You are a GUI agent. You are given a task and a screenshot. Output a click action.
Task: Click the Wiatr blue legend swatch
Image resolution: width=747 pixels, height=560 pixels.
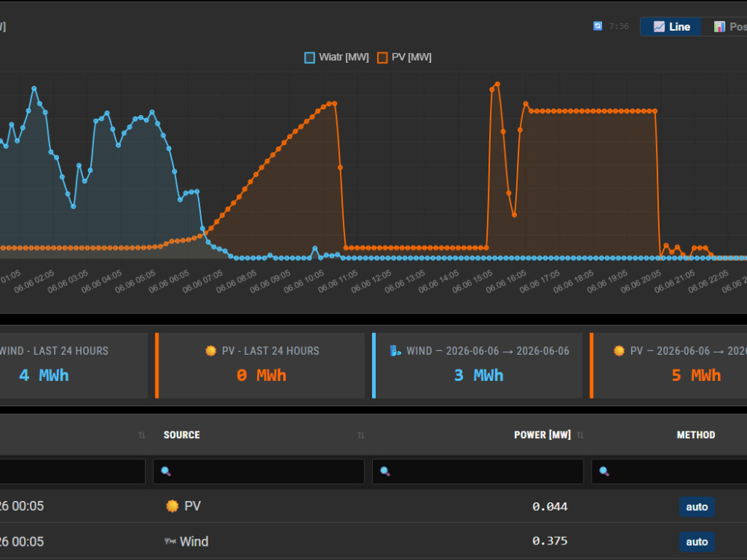pyautogui.click(x=310, y=57)
